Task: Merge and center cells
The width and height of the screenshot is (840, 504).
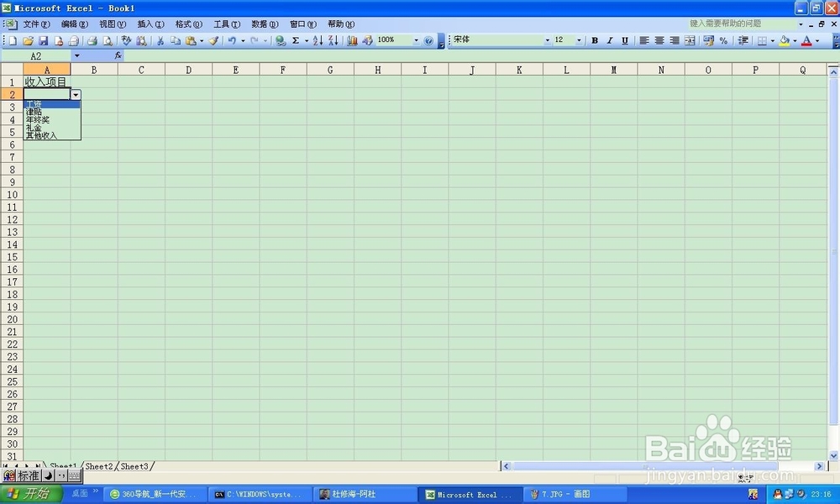Action: pyautogui.click(x=690, y=40)
